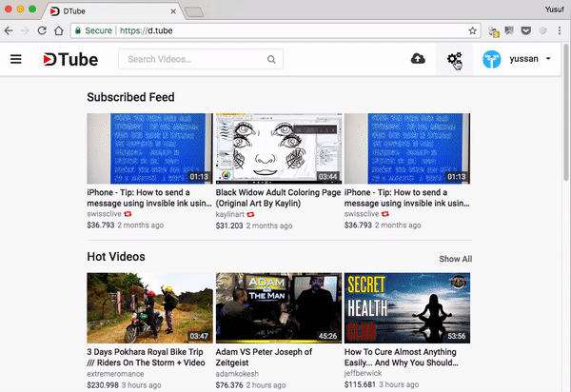Open kaylinart channel link

229,214
